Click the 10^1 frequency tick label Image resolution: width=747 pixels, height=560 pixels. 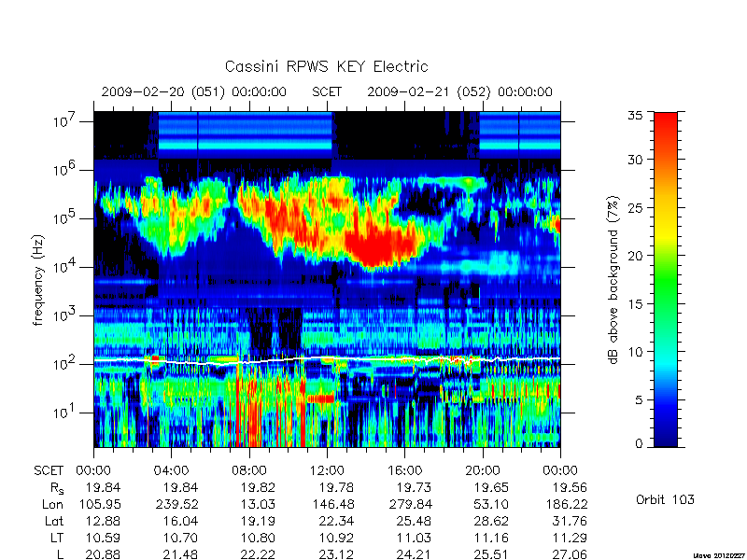pyautogui.click(x=66, y=413)
